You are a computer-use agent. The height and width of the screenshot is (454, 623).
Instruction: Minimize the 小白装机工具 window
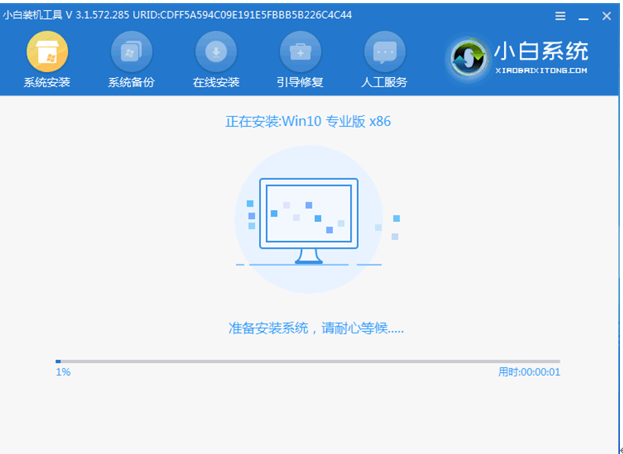point(583,17)
